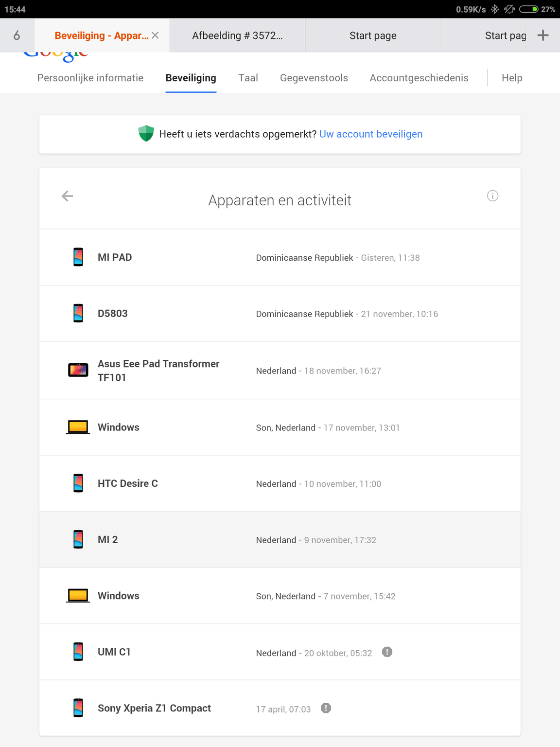Click the Uw account beveiligen link
Screen dimensions: 560x747
[371, 134]
